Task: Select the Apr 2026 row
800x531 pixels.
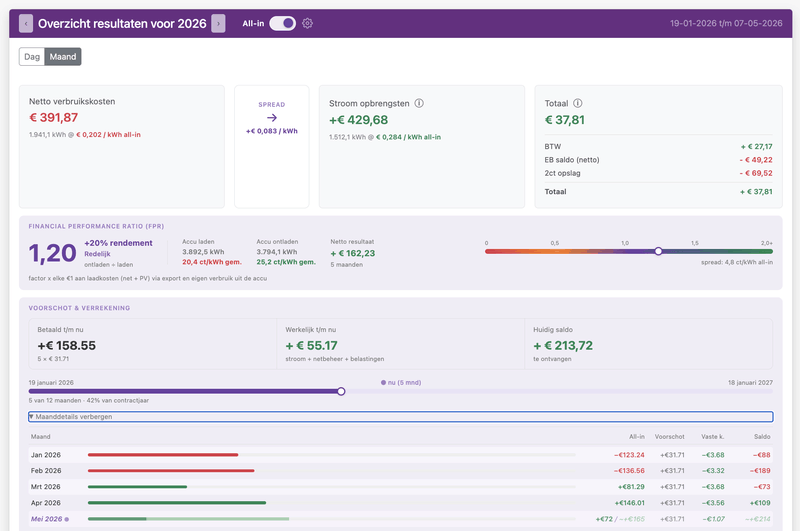Action: pos(401,503)
